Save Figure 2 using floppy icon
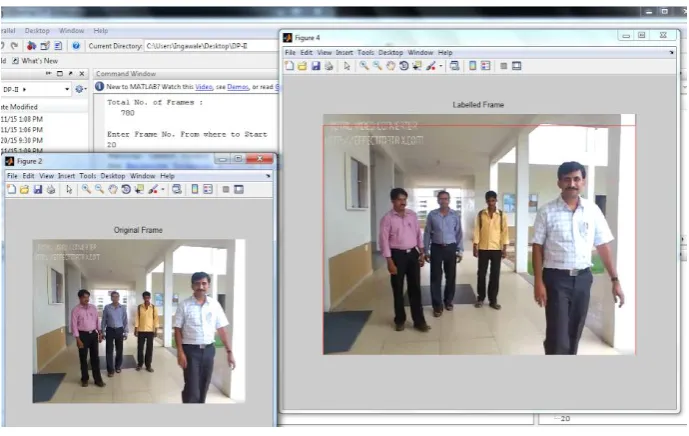Viewport: 689px width, 436px height. pyautogui.click(x=38, y=189)
